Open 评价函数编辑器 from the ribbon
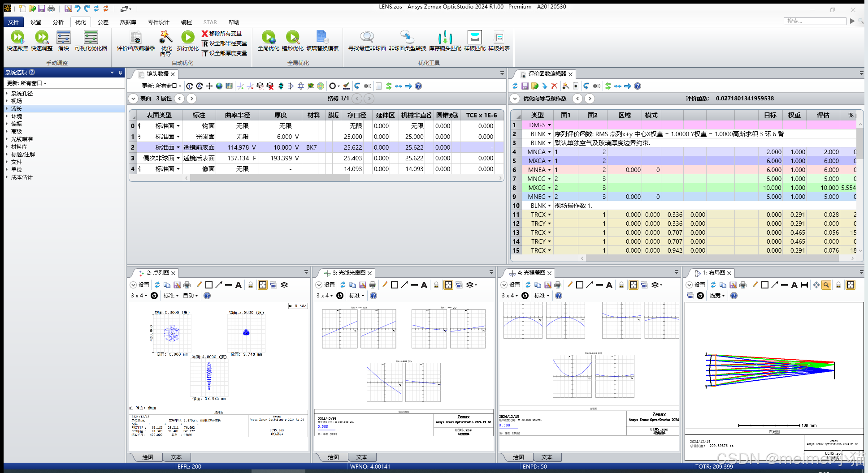 [x=136, y=41]
